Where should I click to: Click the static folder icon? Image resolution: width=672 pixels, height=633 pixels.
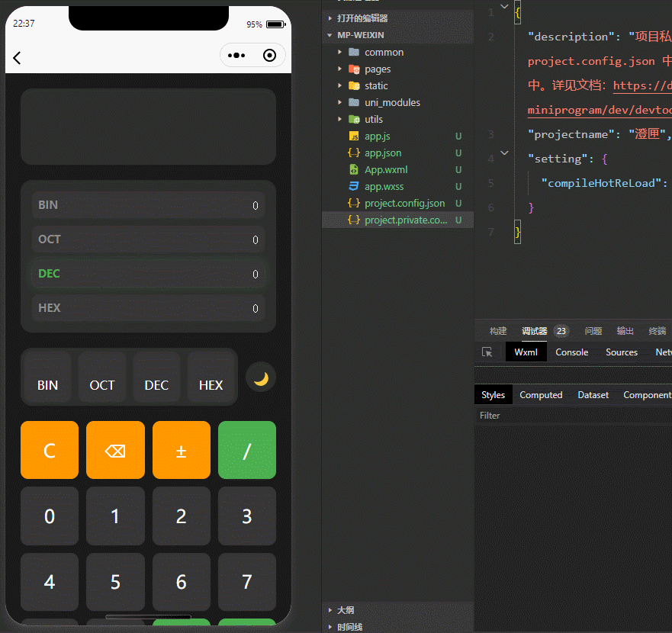click(x=354, y=85)
